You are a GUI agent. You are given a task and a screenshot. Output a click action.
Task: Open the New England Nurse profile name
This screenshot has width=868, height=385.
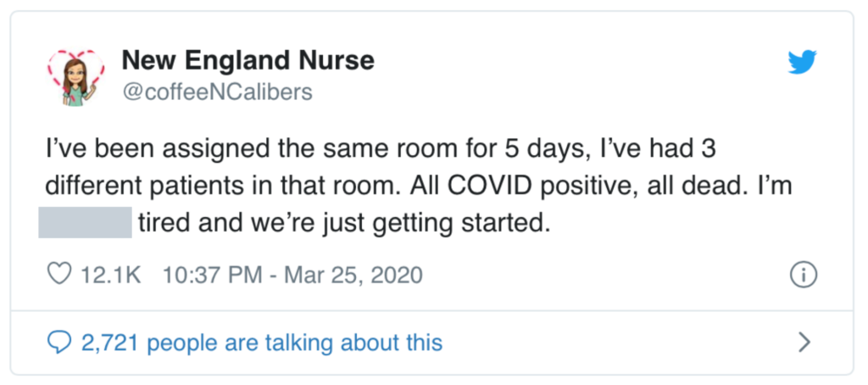(248, 61)
